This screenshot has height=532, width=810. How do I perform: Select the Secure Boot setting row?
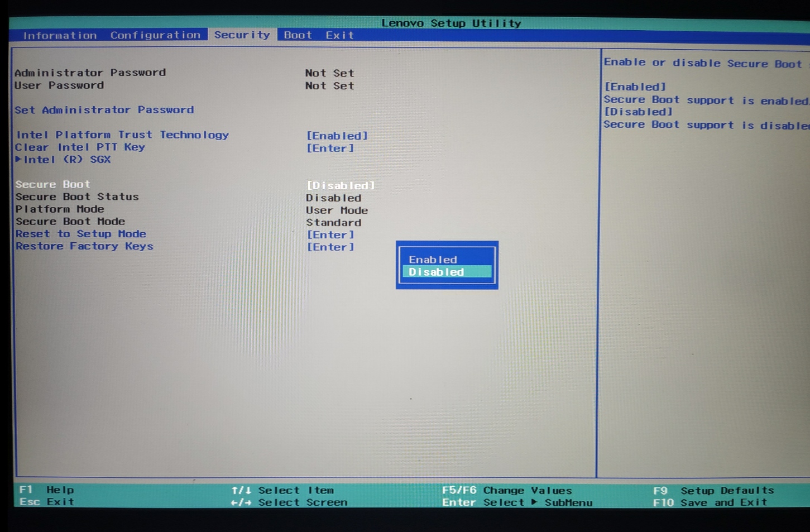pyautogui.click(x=195, y=184)
